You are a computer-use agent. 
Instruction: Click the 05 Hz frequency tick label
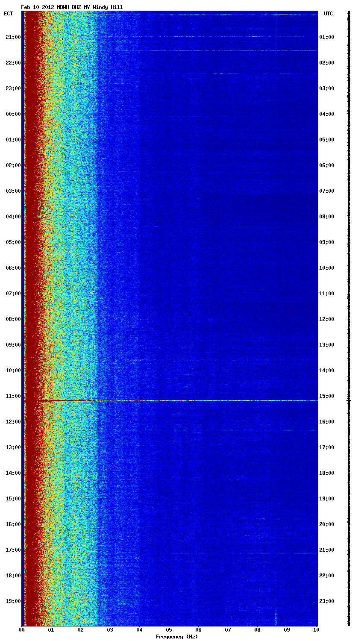169,630
